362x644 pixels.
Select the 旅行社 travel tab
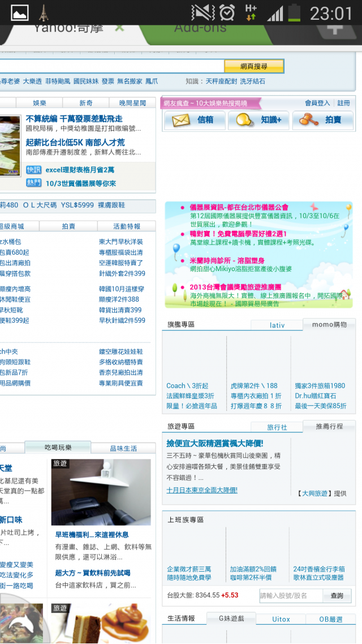pyautogui.click(x=277, y=427)
